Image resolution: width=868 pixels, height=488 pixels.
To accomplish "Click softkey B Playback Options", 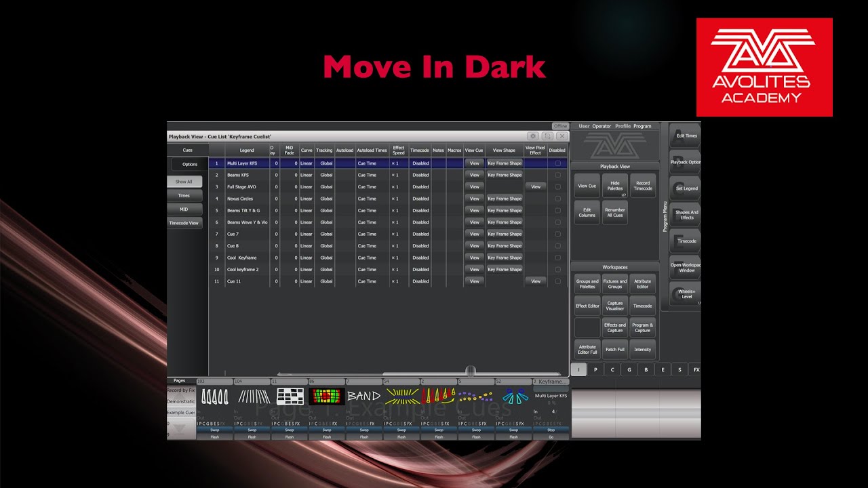I will [686, 163].
